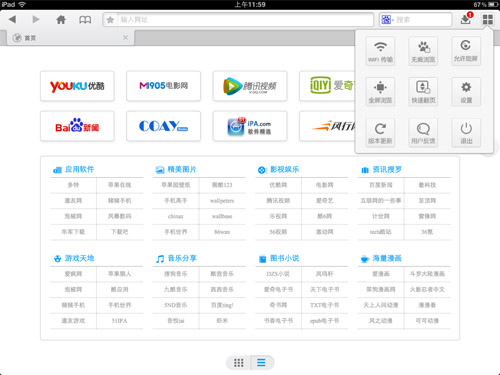Tap the iPad Wi-Fi status icon
Viewport: 500px width, 375px height.
click(22, 4)
